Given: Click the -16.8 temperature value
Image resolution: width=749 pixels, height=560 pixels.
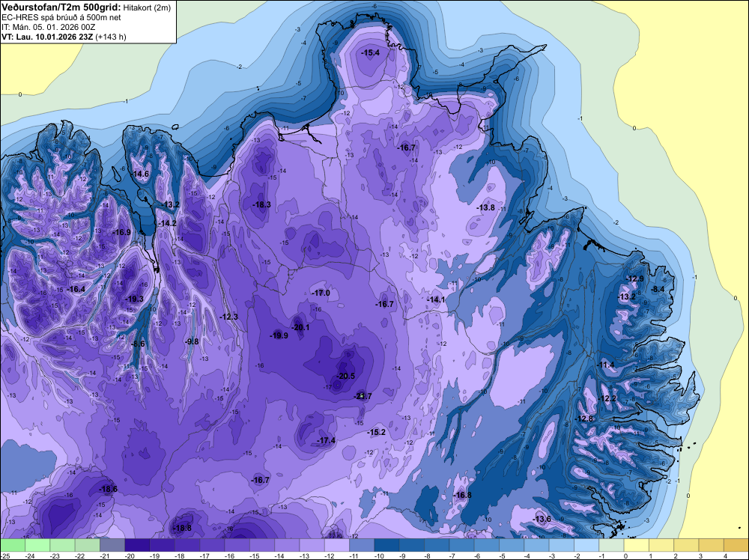Looking at the screenshot, I should pos(462,495).
